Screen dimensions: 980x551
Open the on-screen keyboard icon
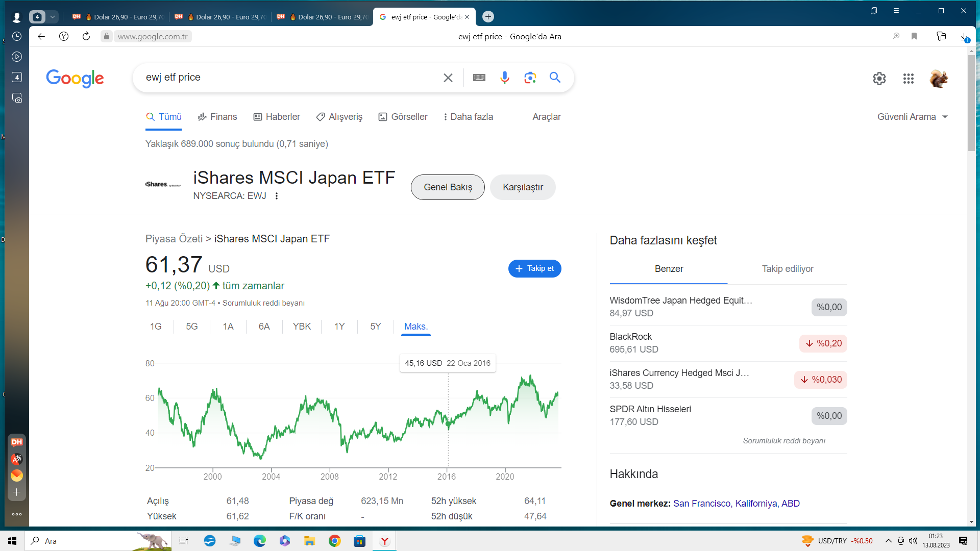coord(479,78)
